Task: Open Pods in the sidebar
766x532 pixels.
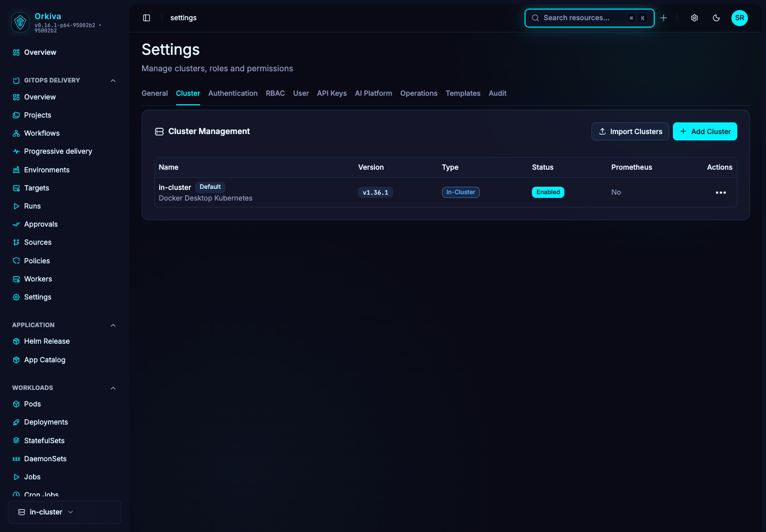Action: click(64, 404)
